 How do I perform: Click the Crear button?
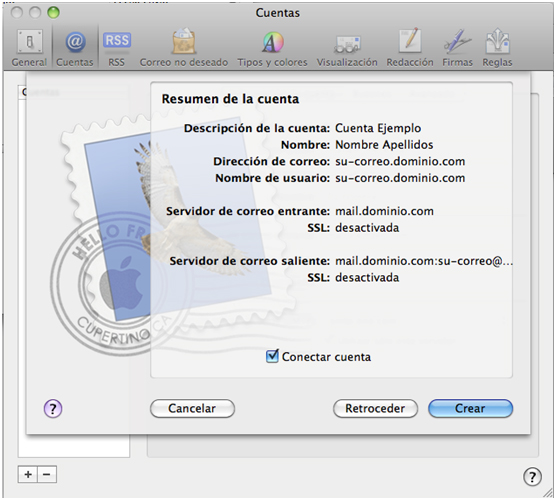470,409
